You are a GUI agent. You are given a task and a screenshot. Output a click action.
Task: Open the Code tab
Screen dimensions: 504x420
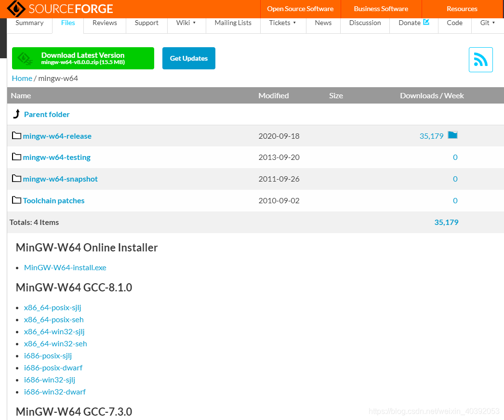tap(454, 23)
